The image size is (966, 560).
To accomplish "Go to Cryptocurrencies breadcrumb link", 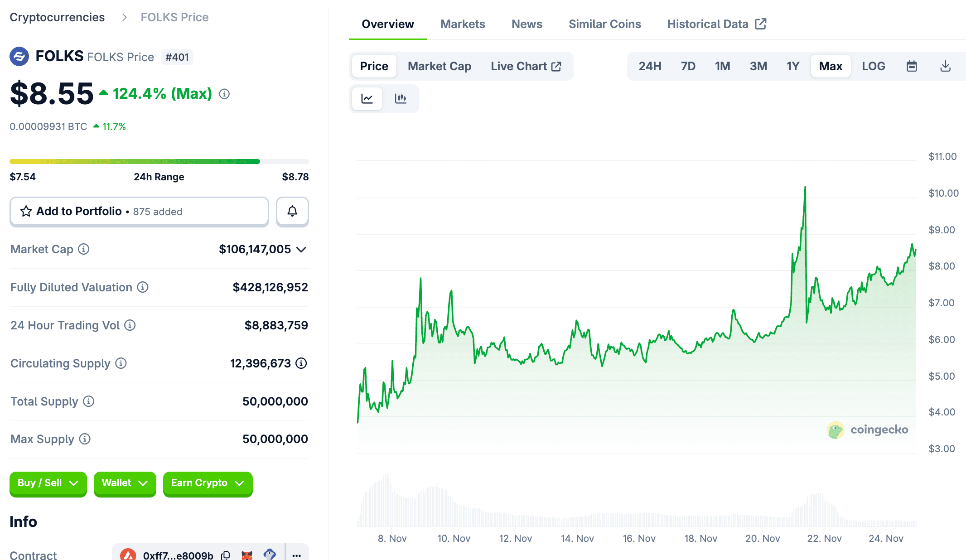I will pos(57,17).
